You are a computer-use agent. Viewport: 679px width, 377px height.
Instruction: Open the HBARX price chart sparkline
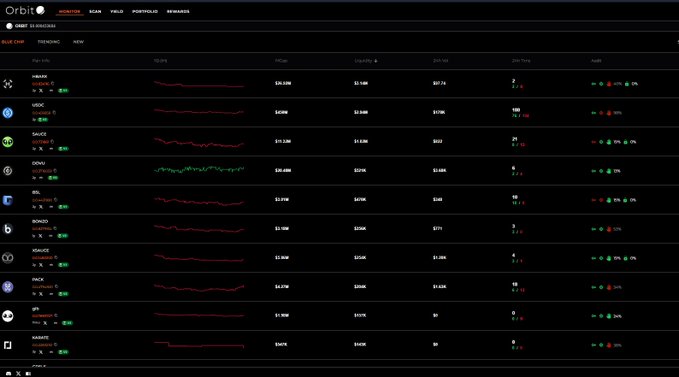click(x=199, y=84)
